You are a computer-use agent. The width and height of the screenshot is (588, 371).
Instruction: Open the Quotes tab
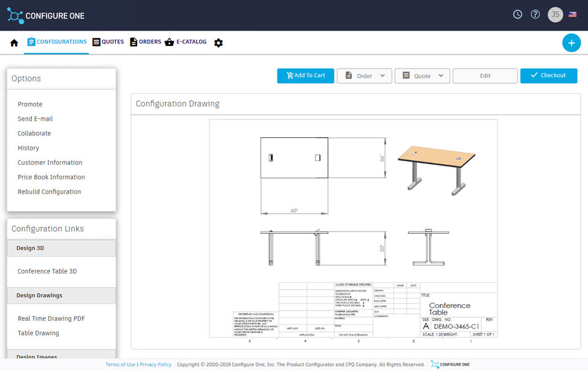point(108,42)
